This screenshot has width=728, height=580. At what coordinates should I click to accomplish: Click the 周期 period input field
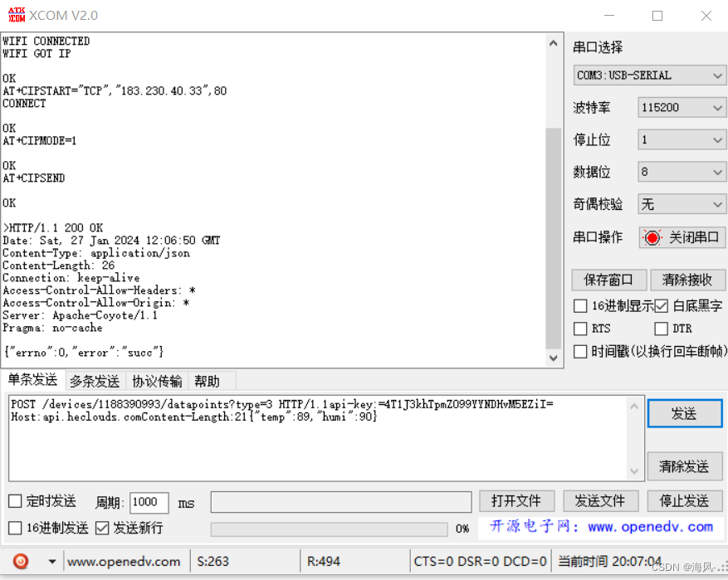pos(148,502)
